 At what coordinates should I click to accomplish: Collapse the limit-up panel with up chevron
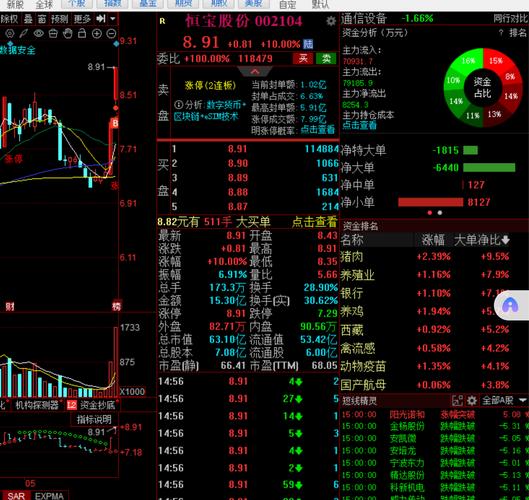[x=255, y=71]
